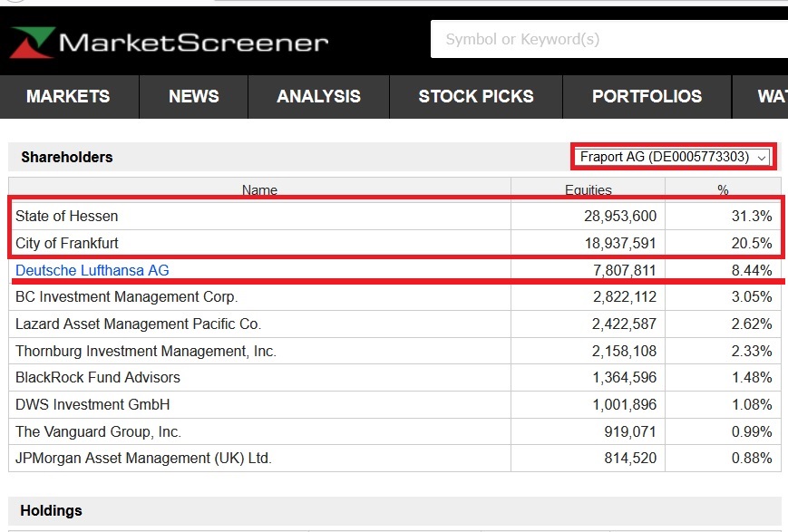Click the 1,364,596 equities value
Screen dimensions: 788x532
click(x=625, y=377)
